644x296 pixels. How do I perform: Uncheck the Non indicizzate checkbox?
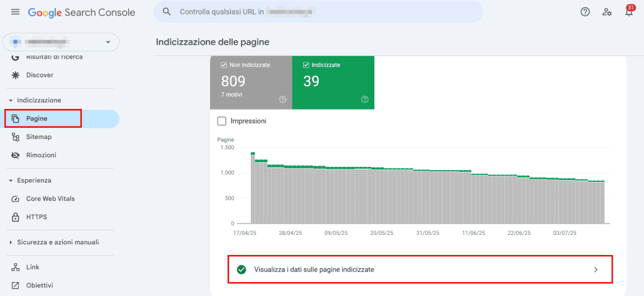(224, 65)
